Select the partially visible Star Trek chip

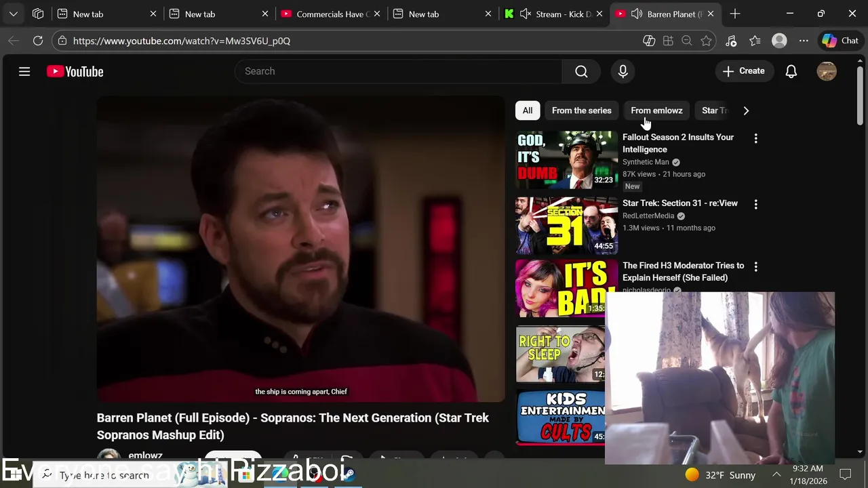[x=714, y=110]
